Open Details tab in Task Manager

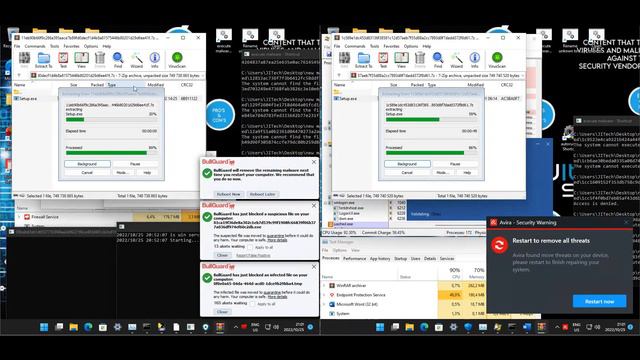click(x=430, y=258)
